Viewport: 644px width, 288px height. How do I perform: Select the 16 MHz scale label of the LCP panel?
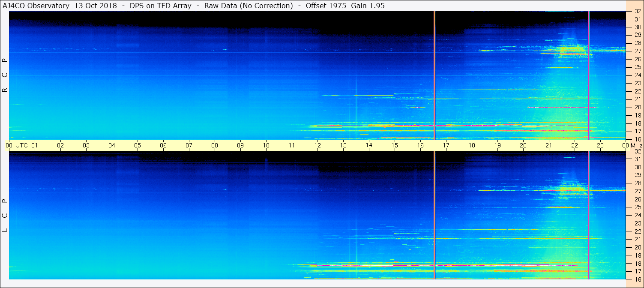[638, 279]
